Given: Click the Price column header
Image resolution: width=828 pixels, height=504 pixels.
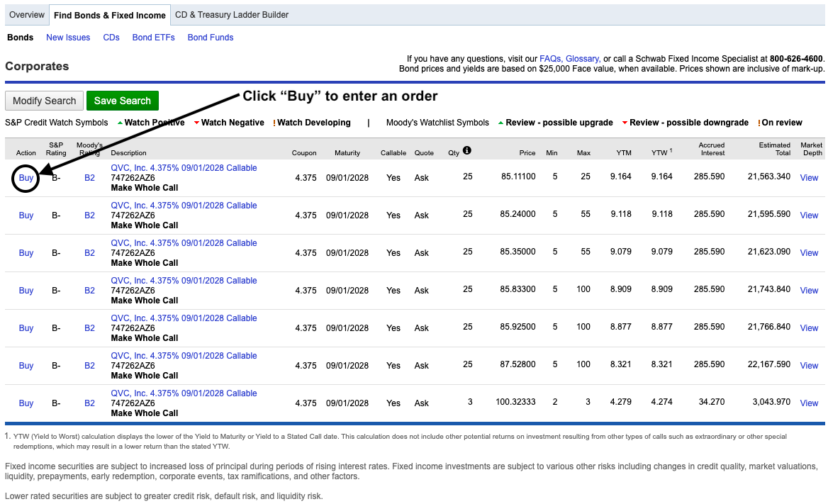Looking at the screenshot, I should click(527, 152).
